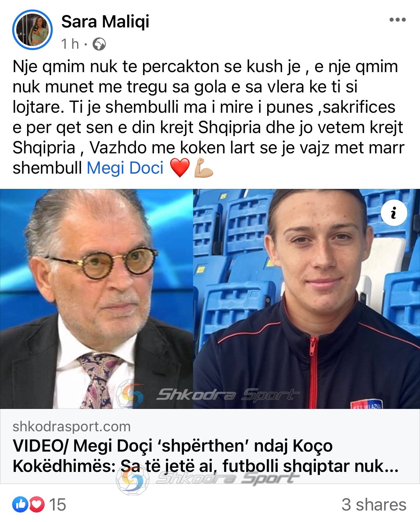Click the Shkodra Sport watermark logo on image
The image size is (420, 522).
pos(208,394)
